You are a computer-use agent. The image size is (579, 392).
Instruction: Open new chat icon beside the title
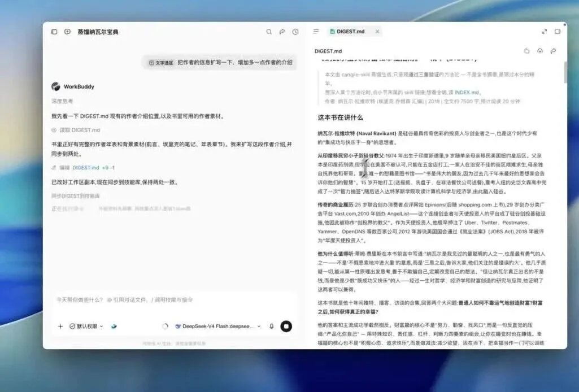[x=68, y=32]
